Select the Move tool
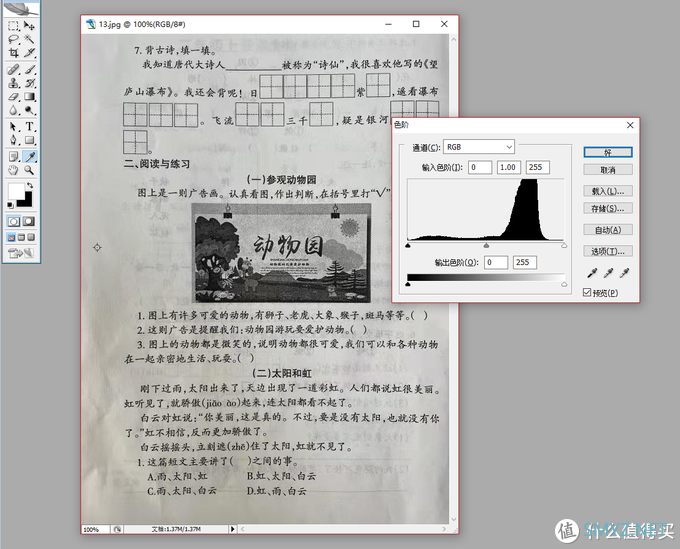 [29, 26]
